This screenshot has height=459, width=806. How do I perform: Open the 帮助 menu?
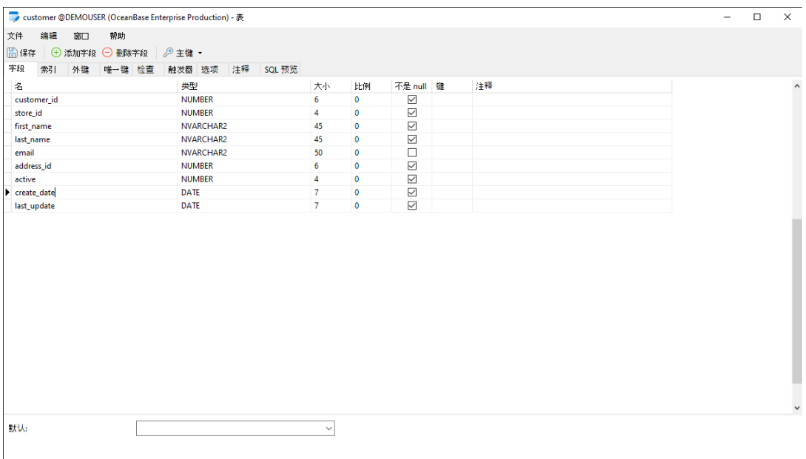click(117, 36)
